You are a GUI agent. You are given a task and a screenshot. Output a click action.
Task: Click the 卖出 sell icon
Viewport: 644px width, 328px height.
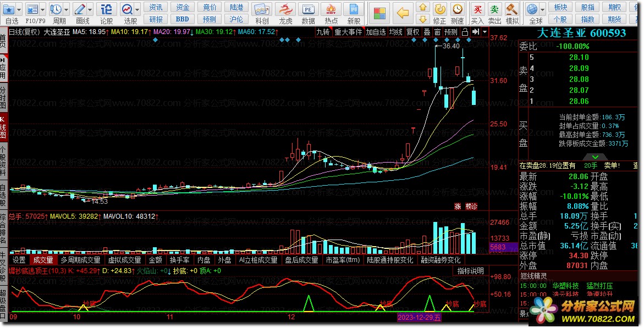tap(494, 9)
